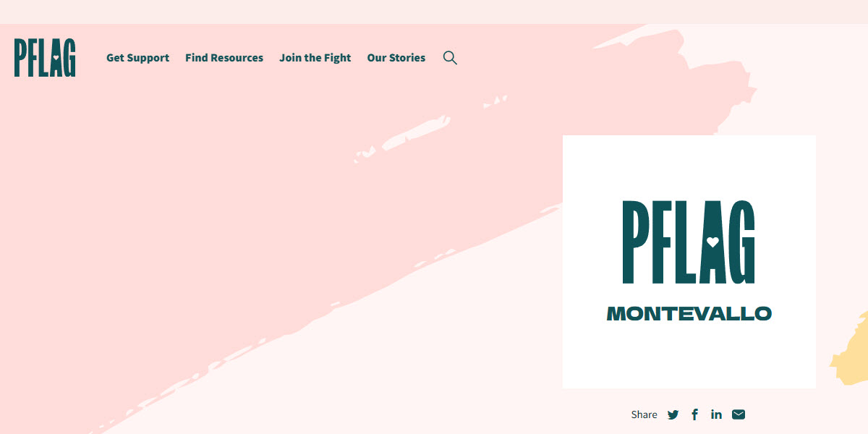
Task: Click the yellow shape at the right edge
Action: (852, 354)
